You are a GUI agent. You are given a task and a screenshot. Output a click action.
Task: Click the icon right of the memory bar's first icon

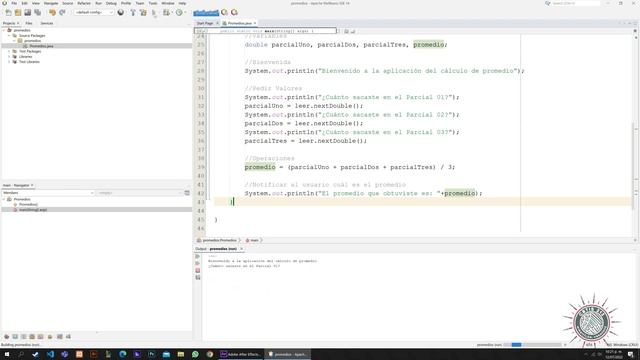pyautogui.click(x=234, y=13)
